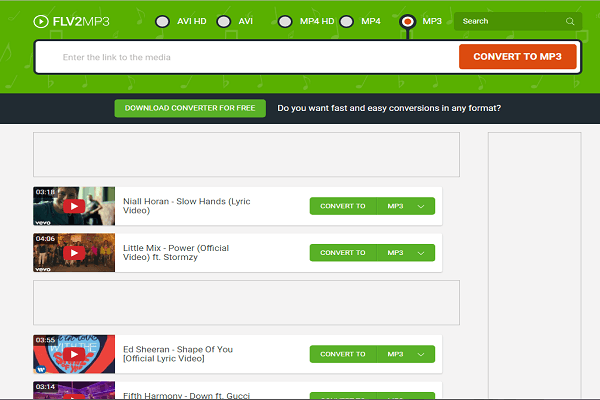
Task: Click CONVERT TO for Niall Horan Slow Hands
Action: 343,206
